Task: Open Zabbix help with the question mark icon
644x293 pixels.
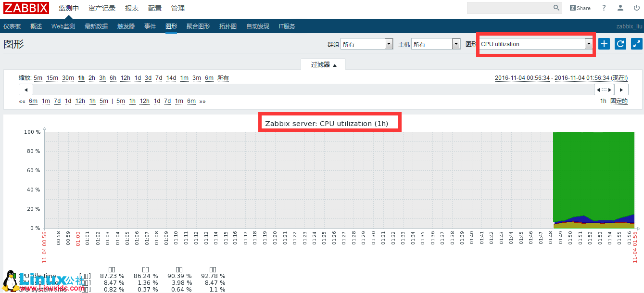Action: coord(604,8)
